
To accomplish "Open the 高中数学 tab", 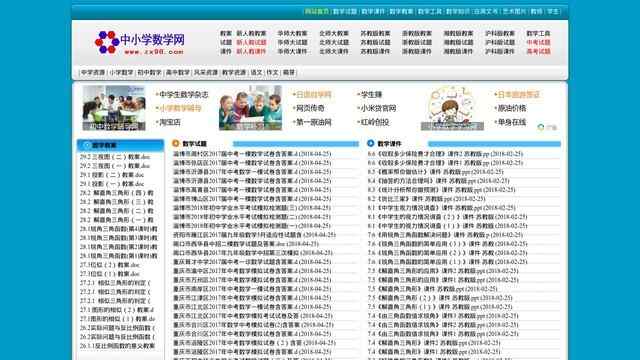I will [178, 72].
